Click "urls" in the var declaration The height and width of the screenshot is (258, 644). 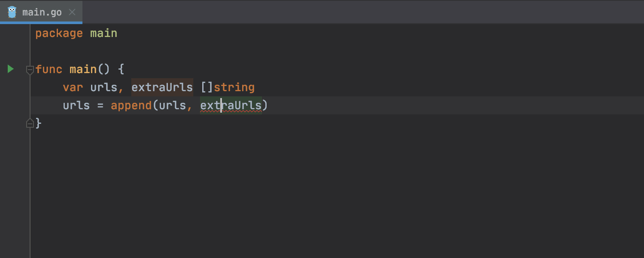103,87
